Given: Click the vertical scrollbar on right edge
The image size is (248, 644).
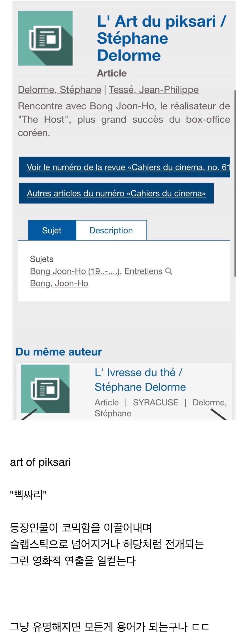Looking at the screenshot, I should pyautogui.click(x=235, y=183).
